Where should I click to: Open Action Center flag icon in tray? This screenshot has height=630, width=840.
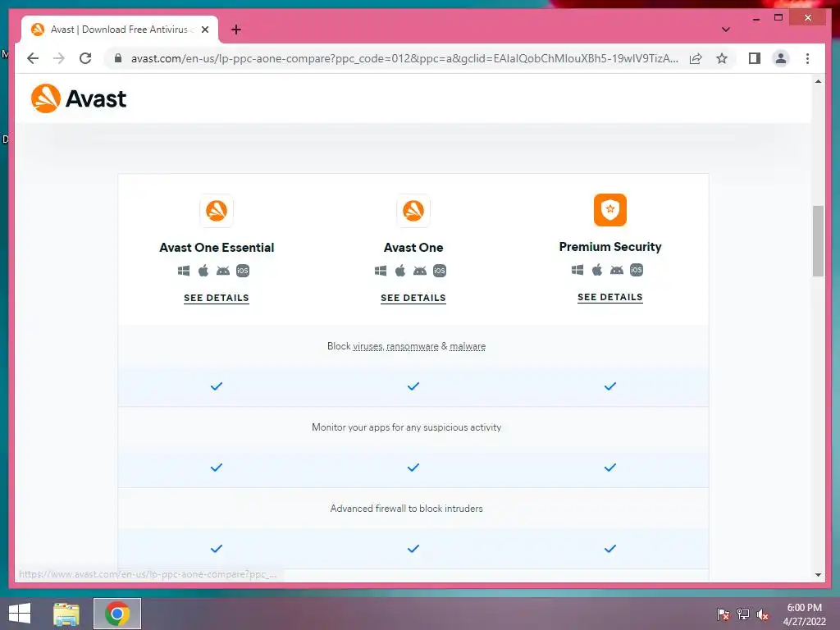click(x=724, y=614)
